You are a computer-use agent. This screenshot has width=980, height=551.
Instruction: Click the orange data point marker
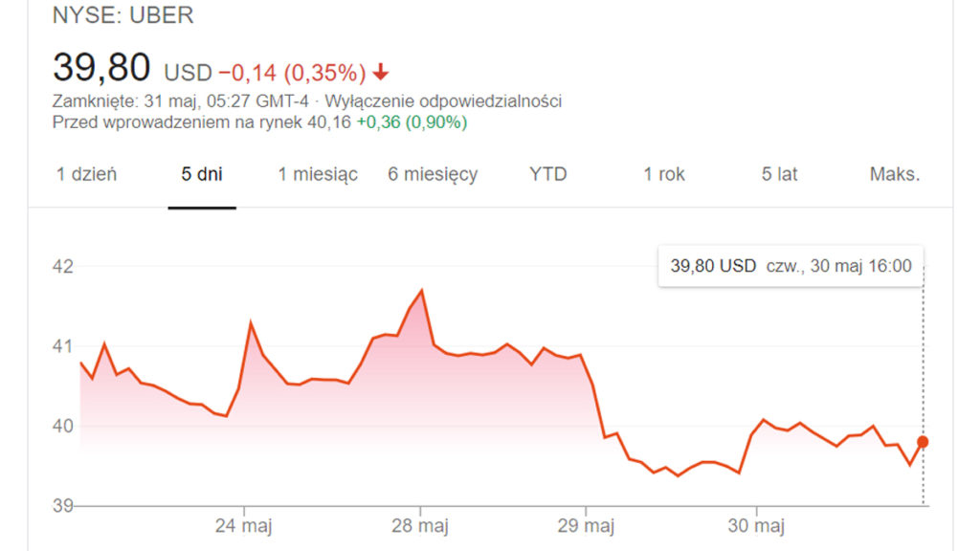click(923, 442)
